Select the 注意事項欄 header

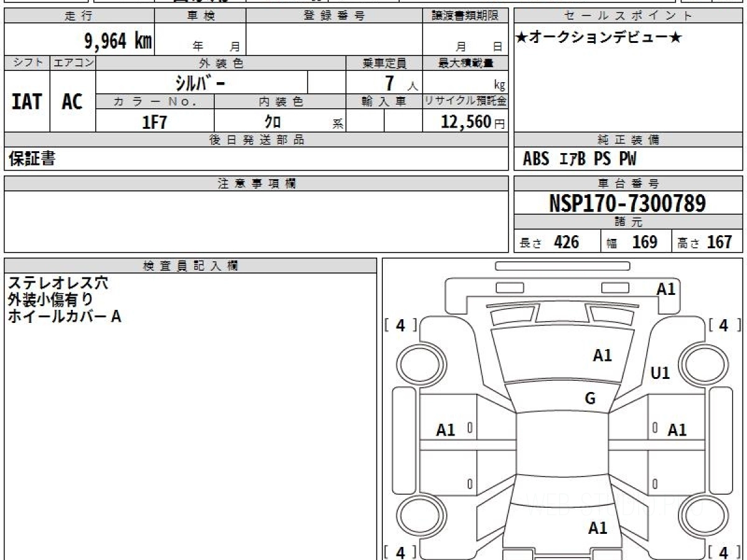point(256,184)
